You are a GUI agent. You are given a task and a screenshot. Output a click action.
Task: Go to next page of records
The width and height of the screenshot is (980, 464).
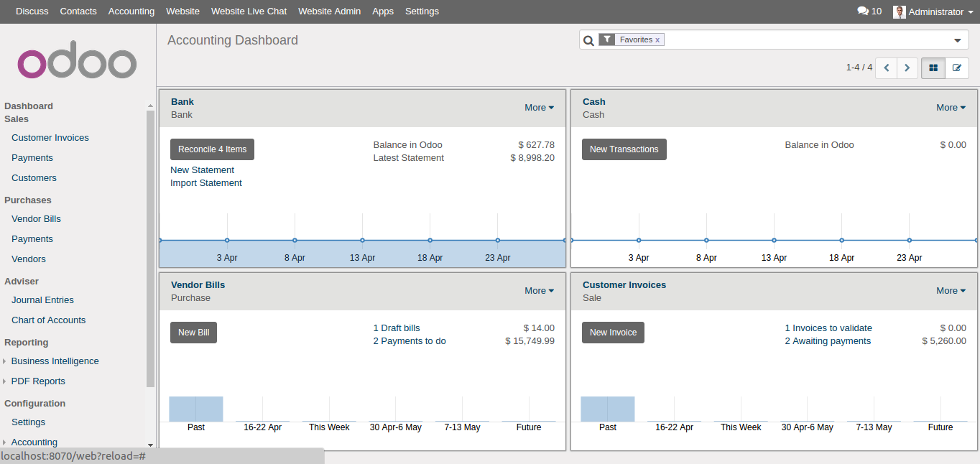point(907,68)
